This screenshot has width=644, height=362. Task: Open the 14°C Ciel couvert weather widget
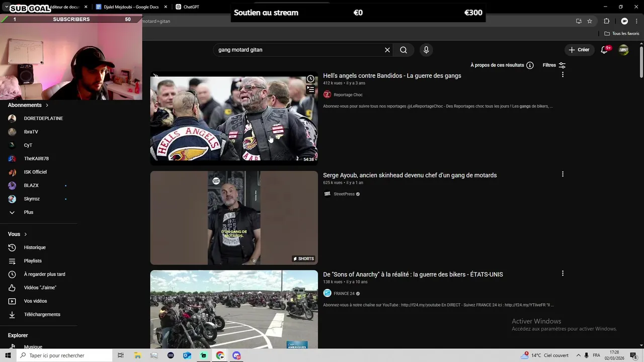click(546, 355)
